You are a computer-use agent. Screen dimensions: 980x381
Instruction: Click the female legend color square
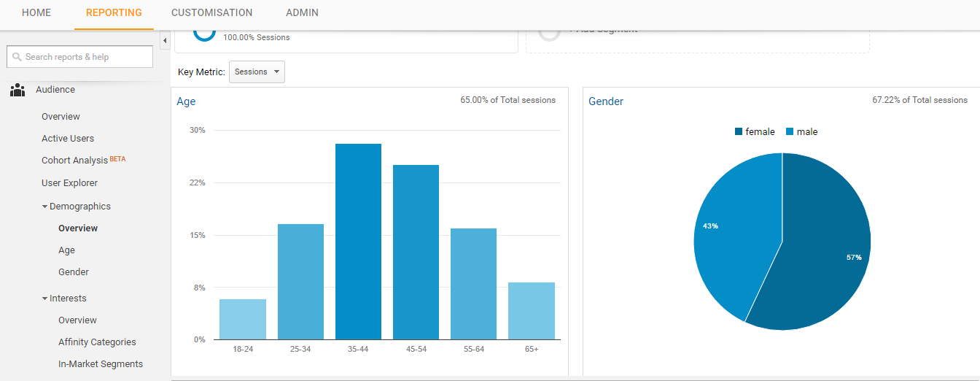point(739,132)
